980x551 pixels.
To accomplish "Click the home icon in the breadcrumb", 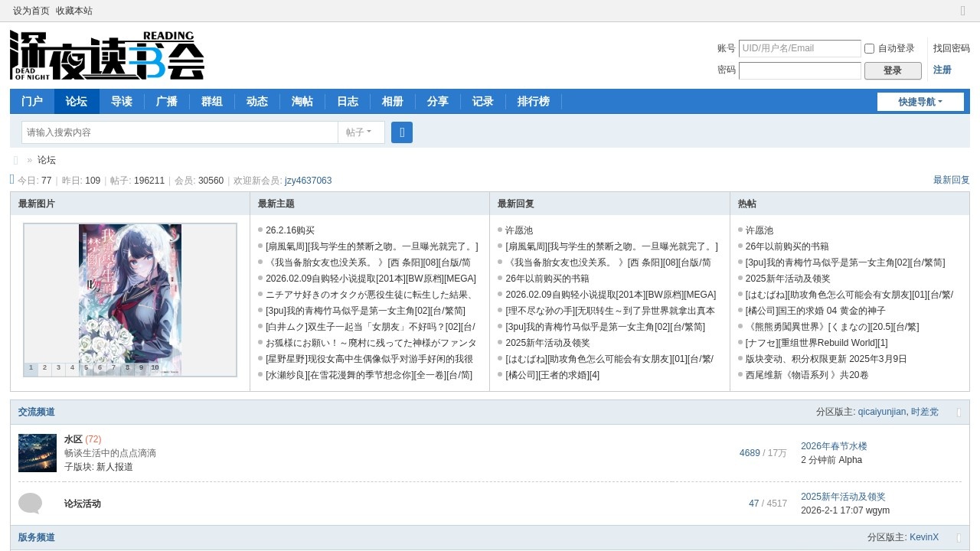I will 16,160.
